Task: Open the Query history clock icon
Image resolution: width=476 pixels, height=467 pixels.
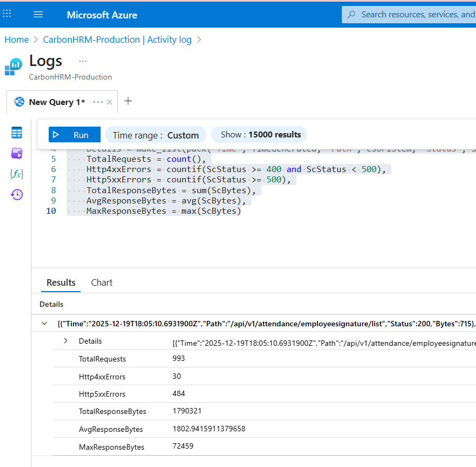Action: click(17, 194)
